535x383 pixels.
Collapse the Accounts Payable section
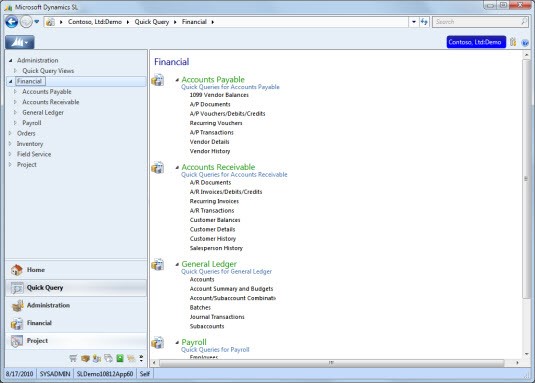pyautogui.click(x=177, y=80)
